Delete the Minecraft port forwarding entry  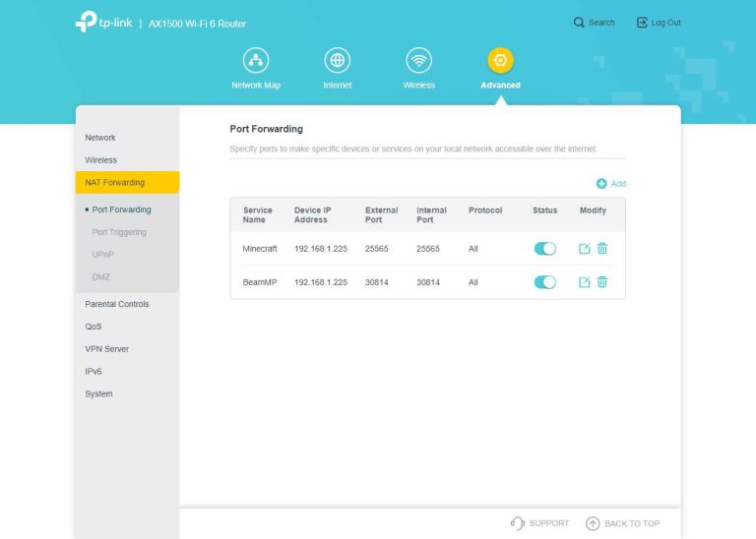point(602,249)
